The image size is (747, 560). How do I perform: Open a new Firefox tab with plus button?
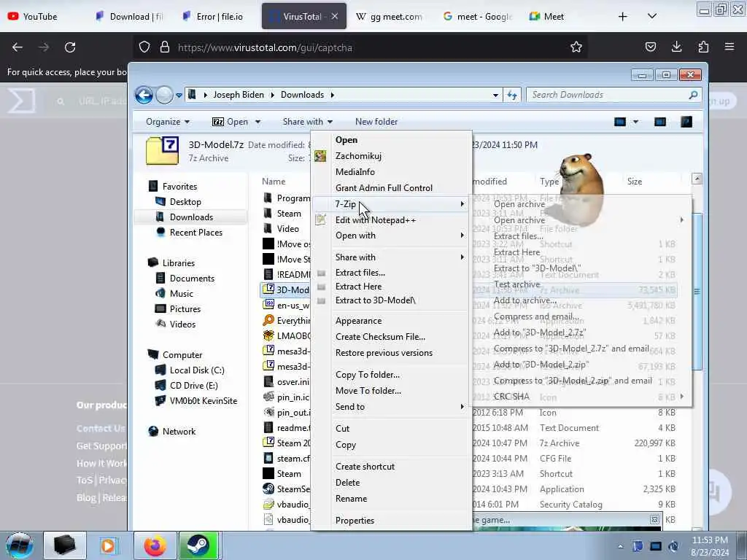coord(622,17)
